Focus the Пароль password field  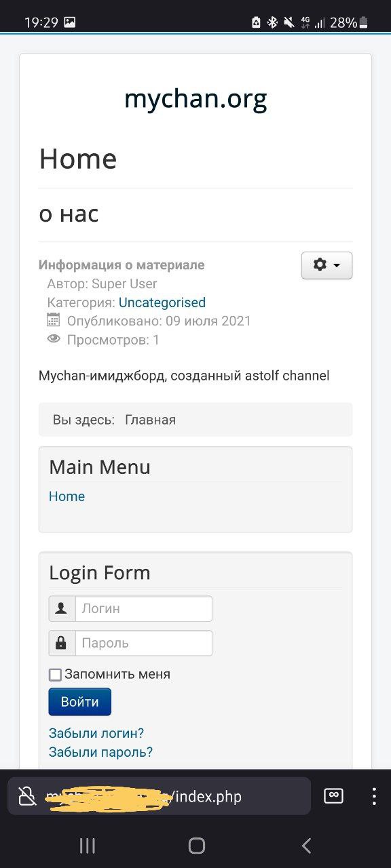coord(144,643)
